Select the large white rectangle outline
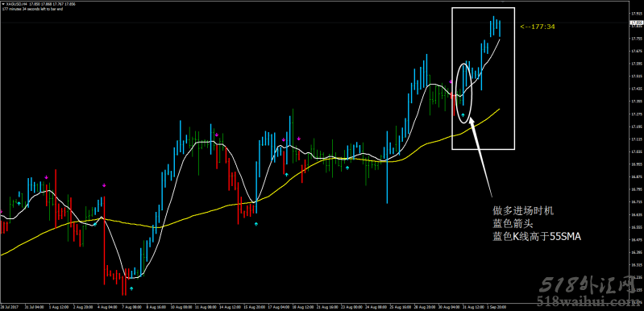 tap(484, 78)
